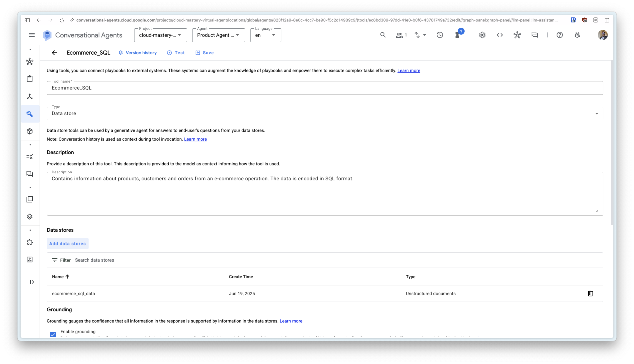Click the Tools wrench icon in sidebar
The height and width of the screenshot is (364, 634).
click(x=30, y=114)
